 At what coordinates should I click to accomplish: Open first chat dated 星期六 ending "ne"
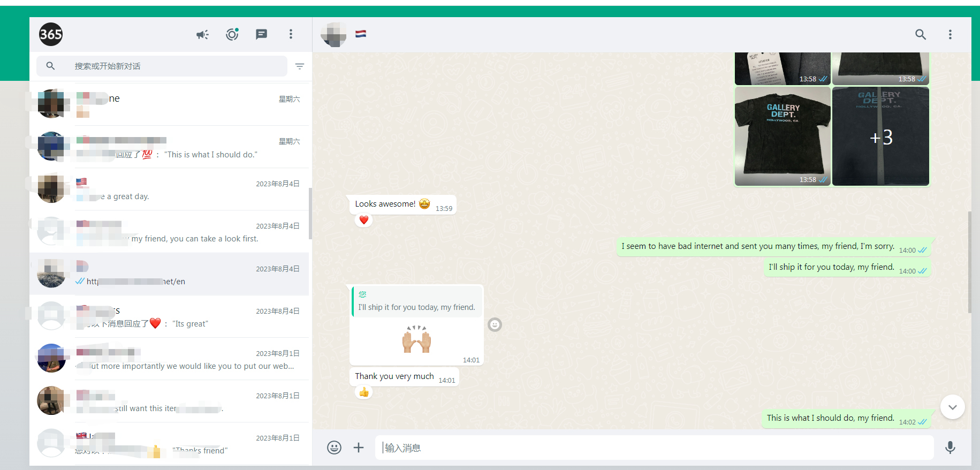pos(169,104)
